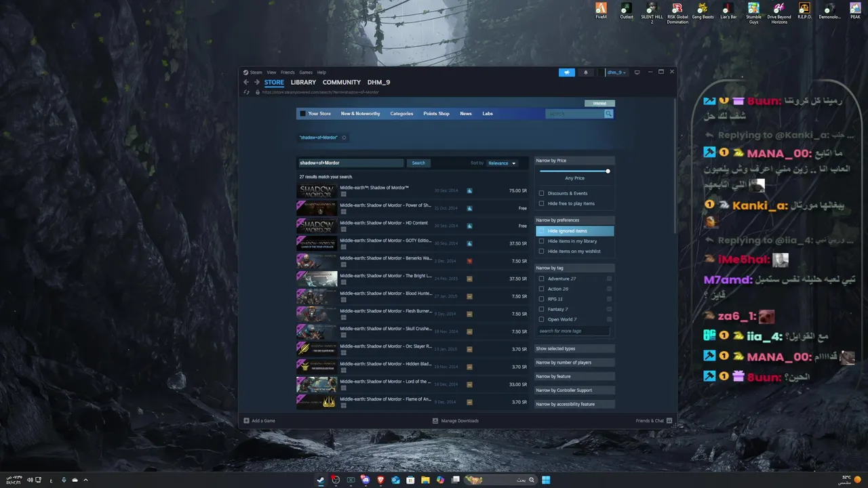
Task: Check the Action tag filter
Action: click(541, 289)
